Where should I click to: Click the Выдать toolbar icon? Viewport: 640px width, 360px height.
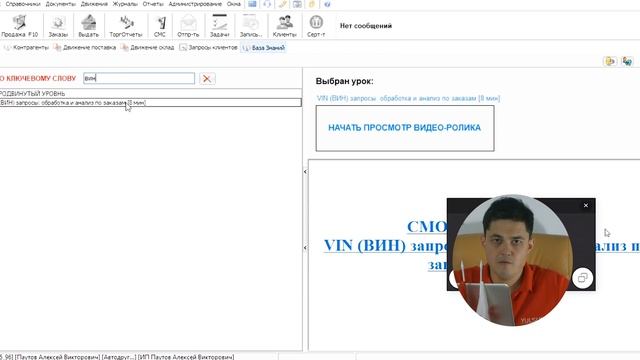click(x=89, y=26)
